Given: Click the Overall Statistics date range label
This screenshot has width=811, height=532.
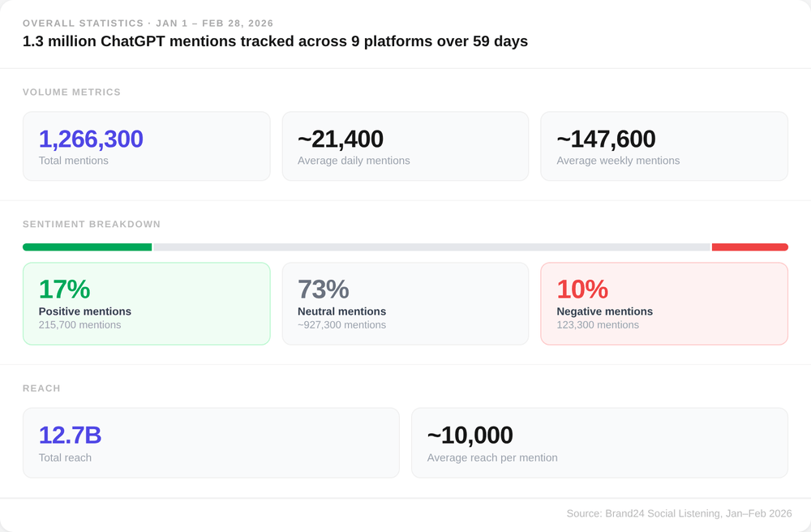Looking at the screenshot, I should coord(148,24).
